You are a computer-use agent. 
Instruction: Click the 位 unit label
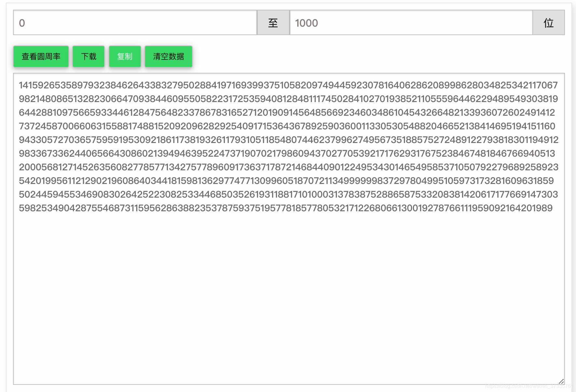click(549, 23)
